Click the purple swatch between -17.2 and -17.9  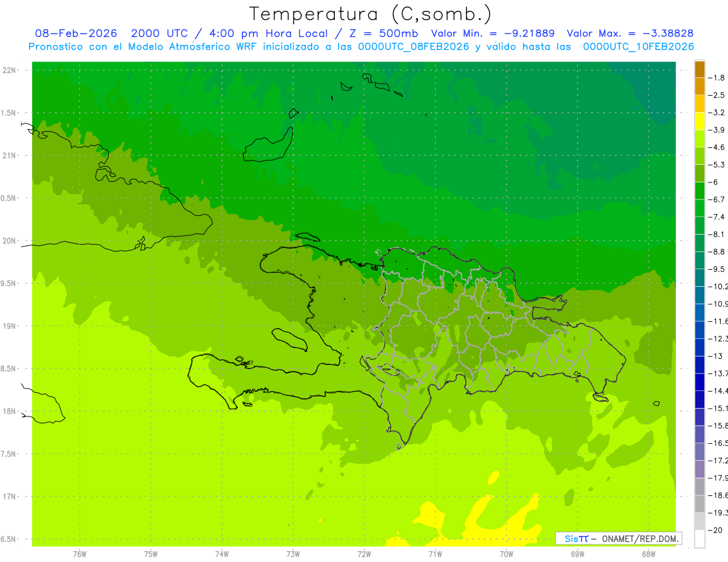pos(699,469)
